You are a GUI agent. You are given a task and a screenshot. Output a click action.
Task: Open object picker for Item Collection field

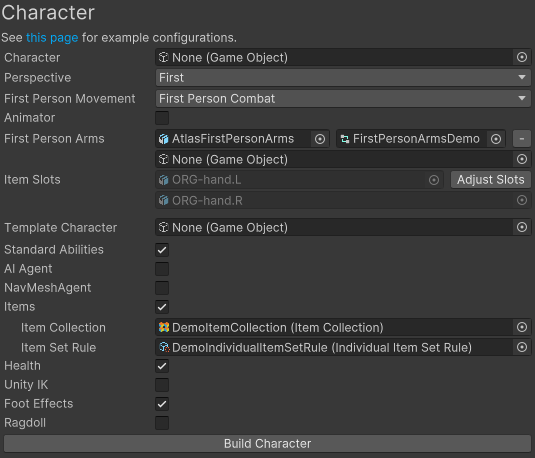(522, 327)
